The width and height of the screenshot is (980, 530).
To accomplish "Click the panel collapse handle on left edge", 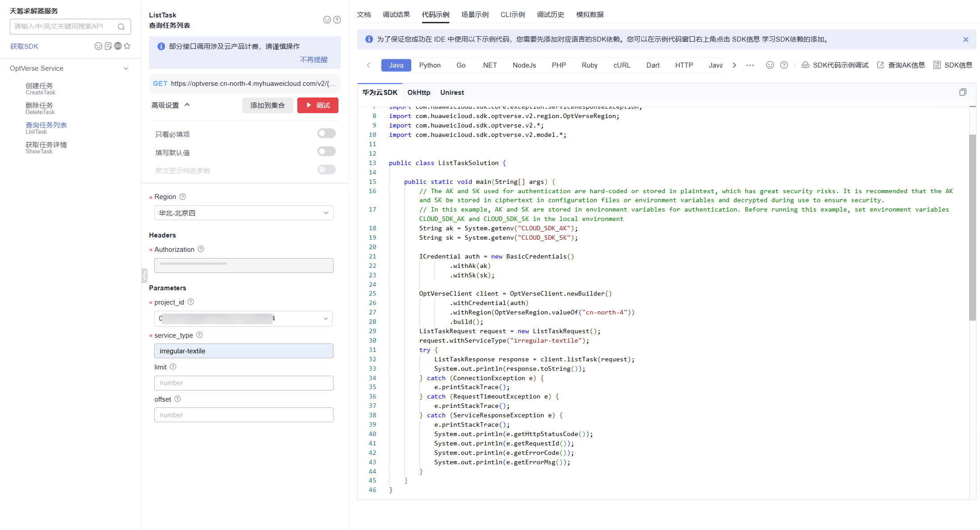I will [x=144, y=276].
